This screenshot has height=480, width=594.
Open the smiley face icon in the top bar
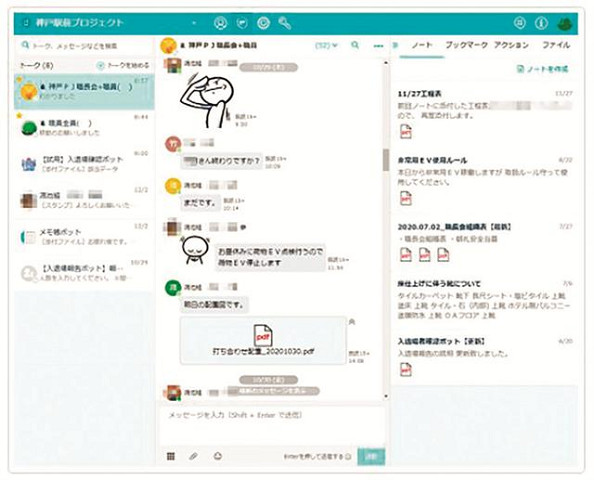(x=263, y=23)
